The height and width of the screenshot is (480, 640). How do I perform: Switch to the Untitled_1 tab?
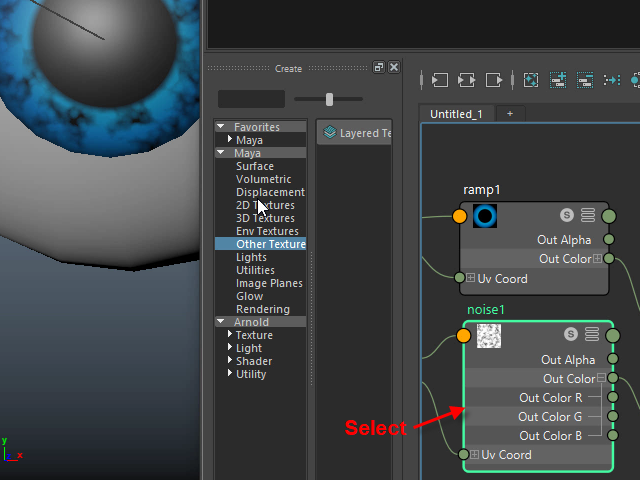pos(456,114)
